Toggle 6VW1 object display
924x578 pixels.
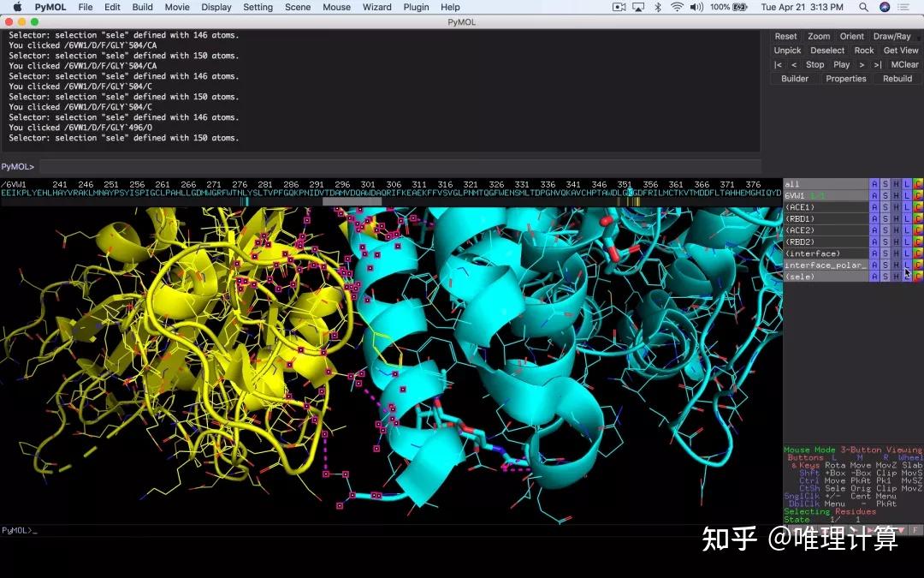(826, 196)
